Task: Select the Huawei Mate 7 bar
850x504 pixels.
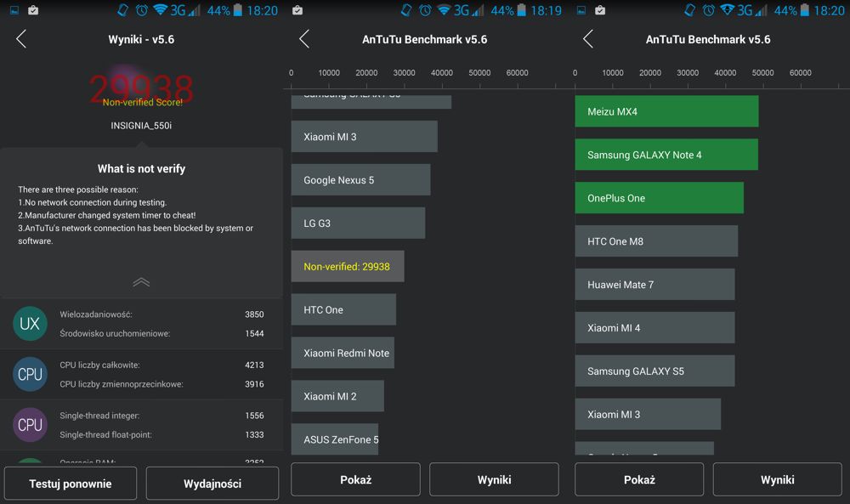Action: [x=654, y=285]
